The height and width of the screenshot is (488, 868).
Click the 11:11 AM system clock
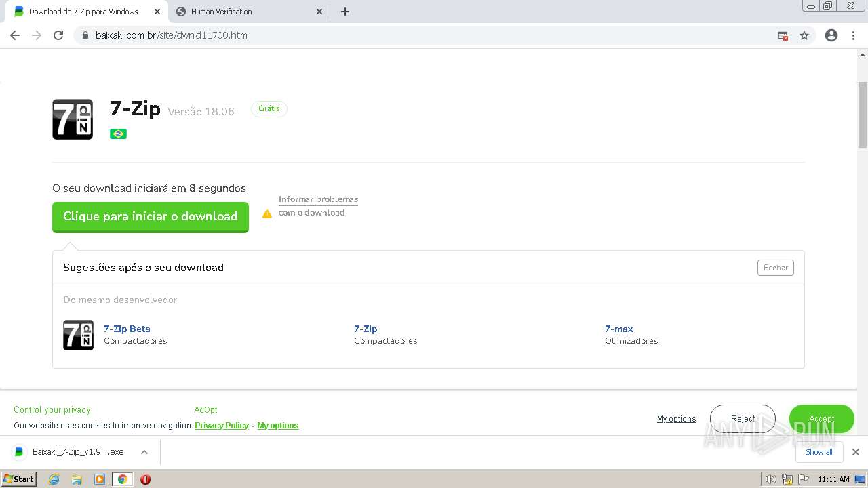pyautogui.click(x=833, y=479)
